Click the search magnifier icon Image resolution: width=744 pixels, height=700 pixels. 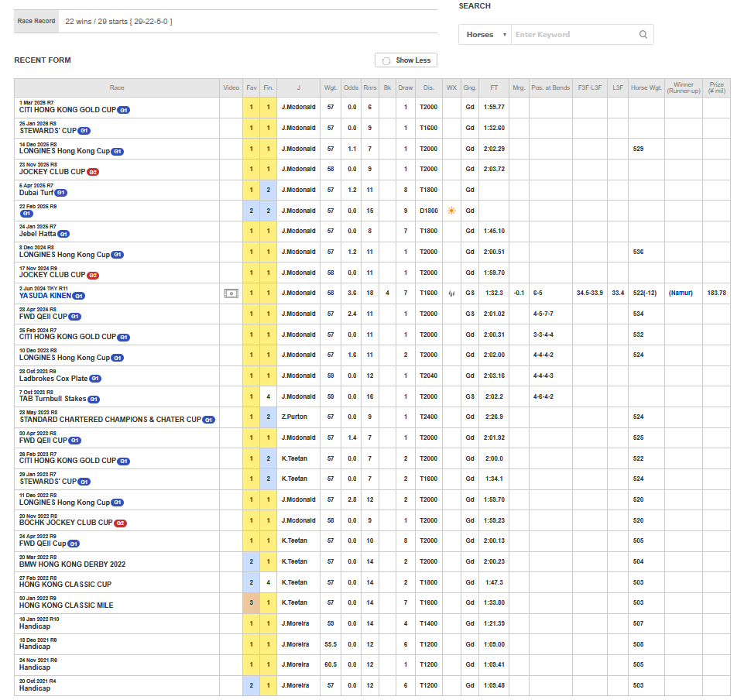(643, 35)
